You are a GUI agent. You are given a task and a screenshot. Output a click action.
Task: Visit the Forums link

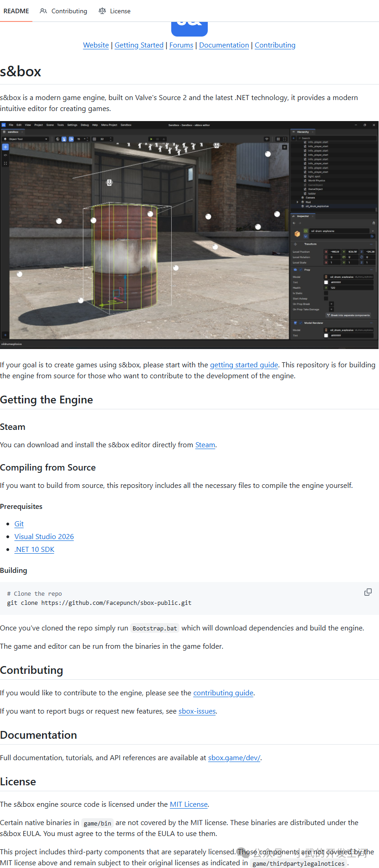pyautogui.click(x=181, y=45)
